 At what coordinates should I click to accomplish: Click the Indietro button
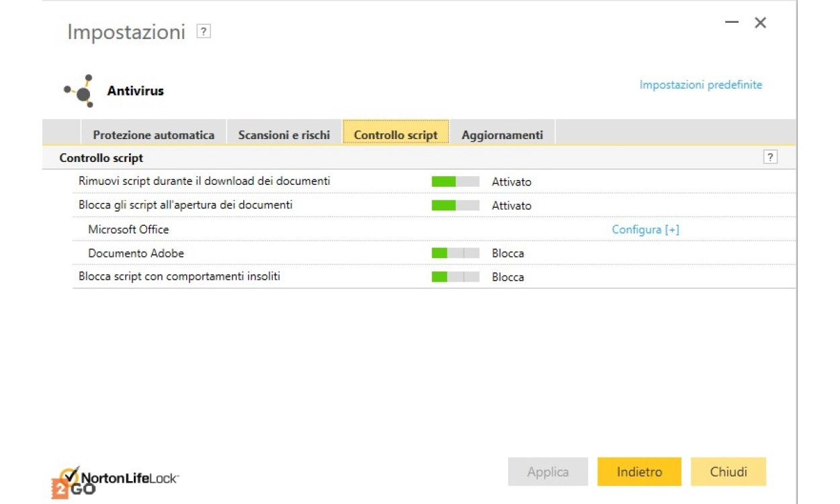[639, 472]
